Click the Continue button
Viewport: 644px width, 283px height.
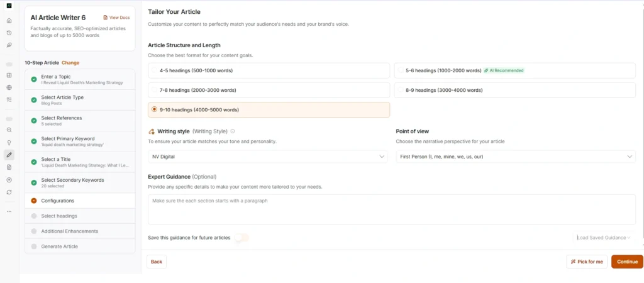click(627, 262)
